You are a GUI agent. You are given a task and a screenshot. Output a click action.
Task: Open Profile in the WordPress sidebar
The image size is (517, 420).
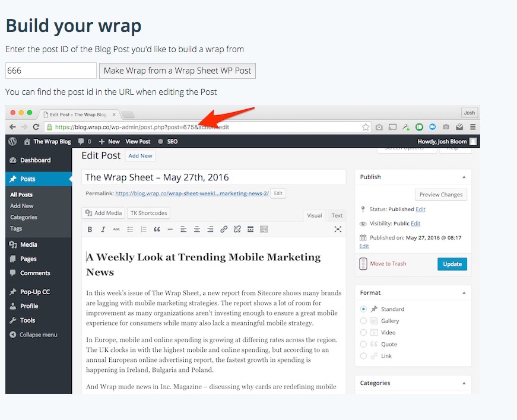click(x=39, y=306)
